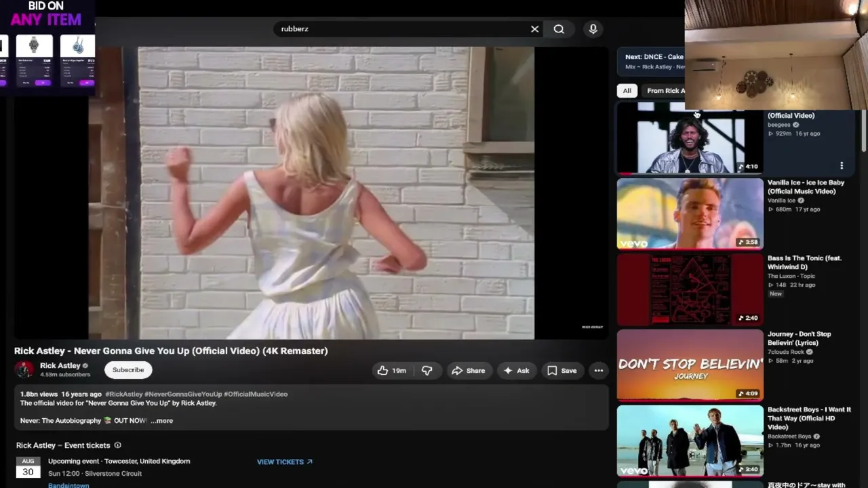This screenshot has height=488, width=868.
Task: Open the 'Next: DNCE - Cake' mix panel
Action: (x=651, y=61)
